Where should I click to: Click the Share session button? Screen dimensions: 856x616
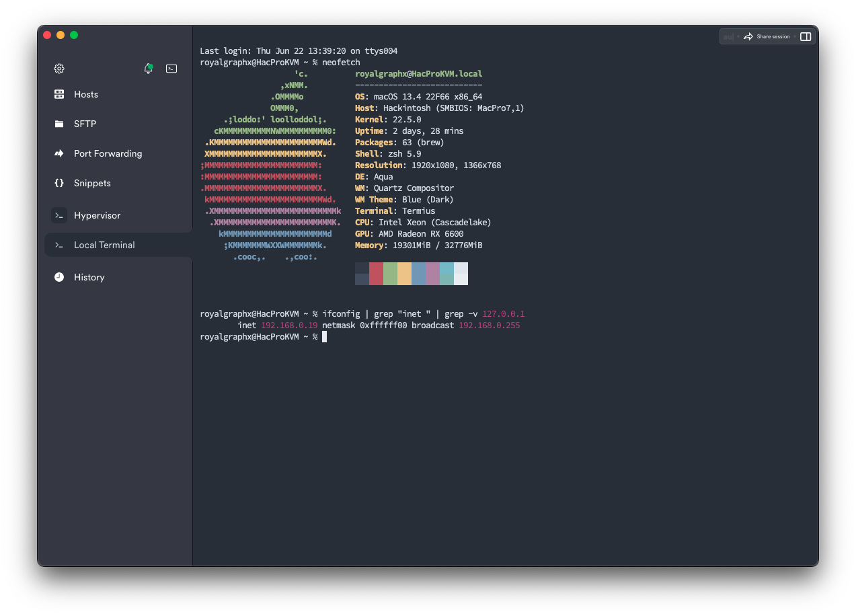click(767, 37)
